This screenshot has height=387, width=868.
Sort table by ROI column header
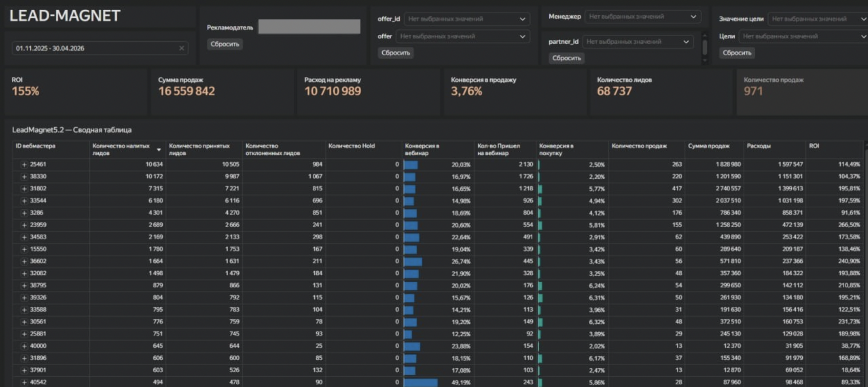tap(814, 146)
